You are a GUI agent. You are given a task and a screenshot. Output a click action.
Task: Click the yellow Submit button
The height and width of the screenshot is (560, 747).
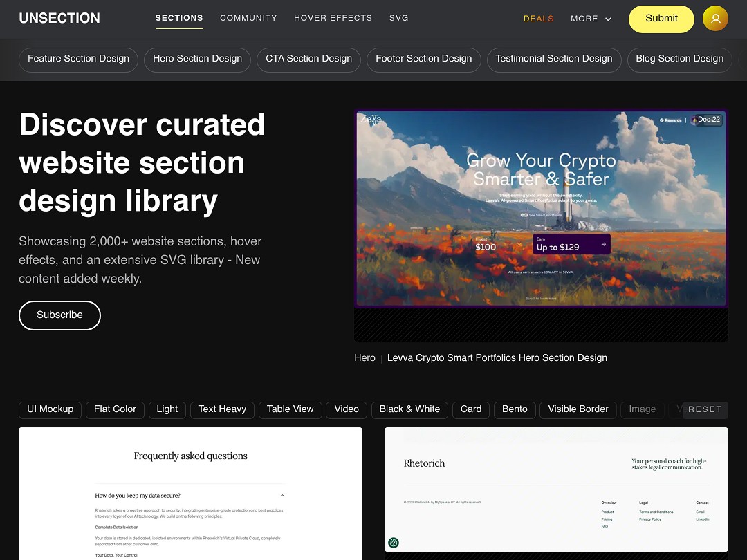click(661, 19)
